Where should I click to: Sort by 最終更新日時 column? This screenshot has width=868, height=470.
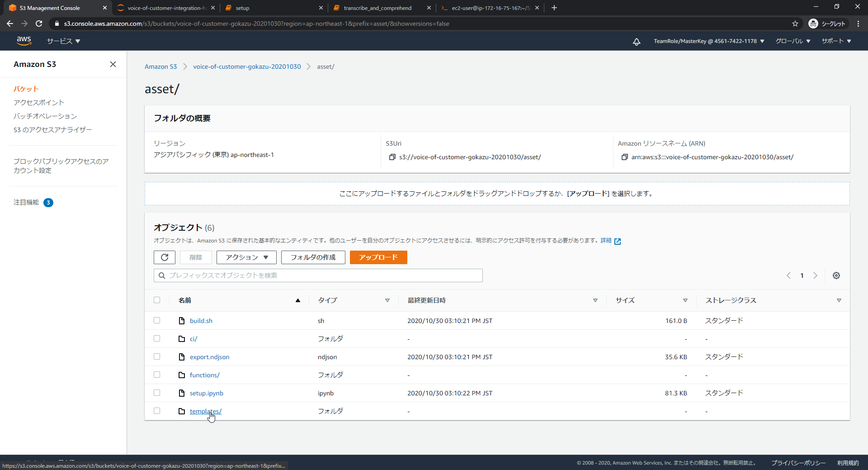(x=595, y=300)
